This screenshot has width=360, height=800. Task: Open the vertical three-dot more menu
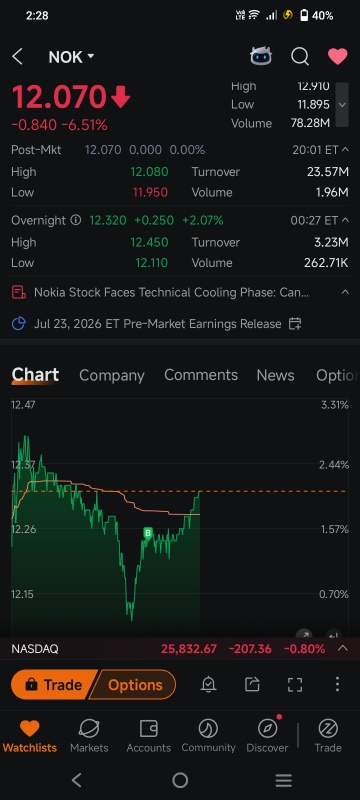pyautogui.click(x=337, y=684)
